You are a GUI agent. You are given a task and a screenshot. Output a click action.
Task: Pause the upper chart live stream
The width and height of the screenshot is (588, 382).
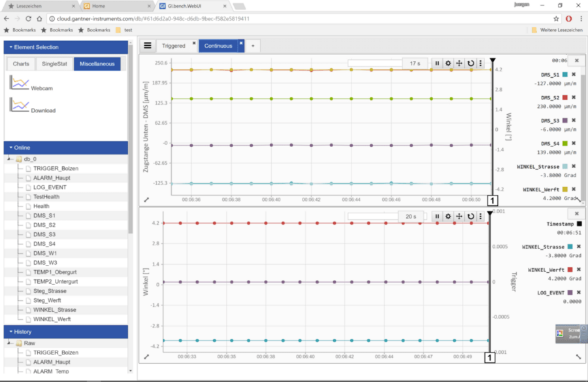[x=437, y=63]
